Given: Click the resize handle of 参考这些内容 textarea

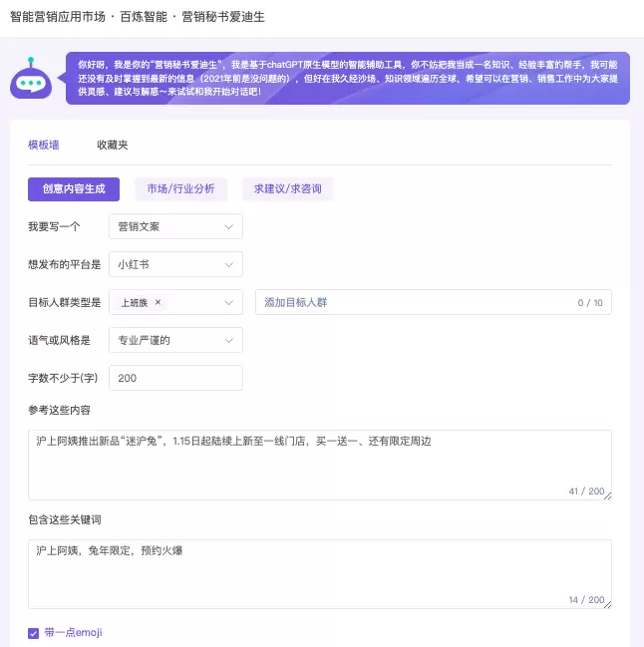Looking at the screenshot, I should [607, 495].
